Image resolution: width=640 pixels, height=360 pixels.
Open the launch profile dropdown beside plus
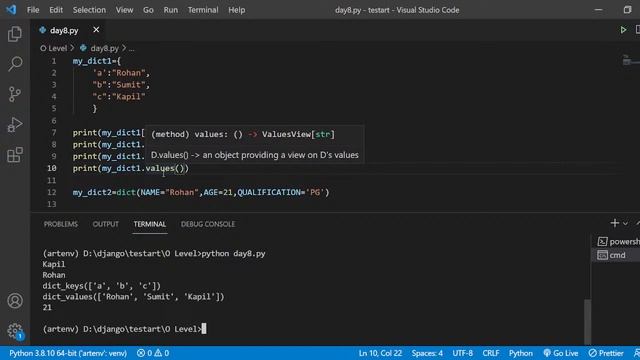[625, 224]
